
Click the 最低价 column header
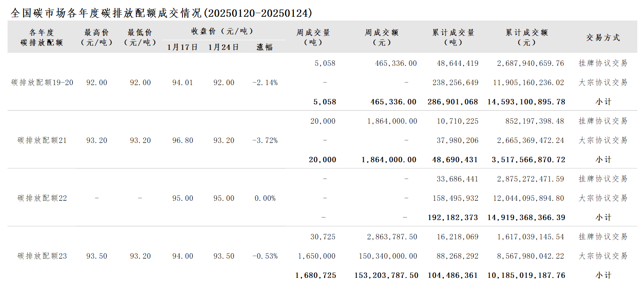140,37
